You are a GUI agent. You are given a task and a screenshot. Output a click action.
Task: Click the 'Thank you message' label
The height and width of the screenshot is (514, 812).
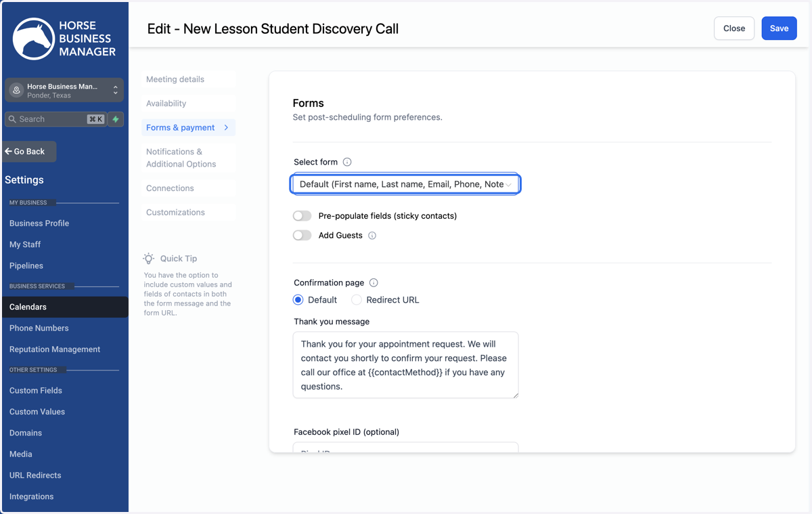[x=332, y=322]
